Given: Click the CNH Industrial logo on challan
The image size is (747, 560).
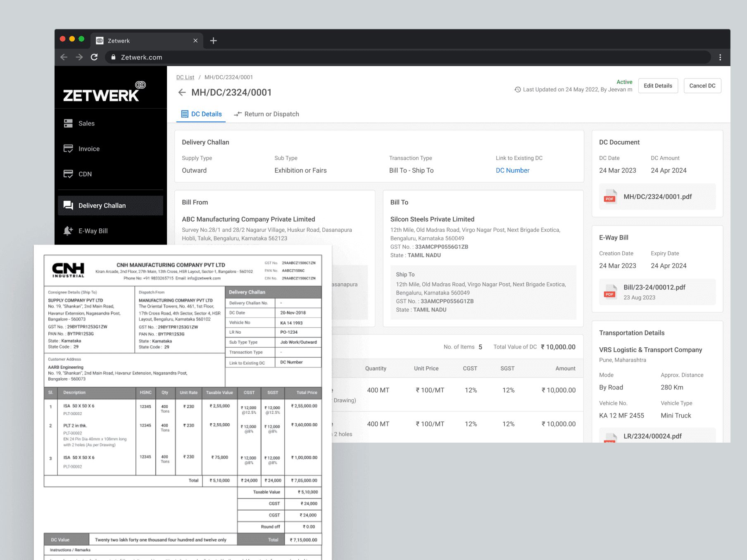Looking at the screenshot, I should point(68,270).
